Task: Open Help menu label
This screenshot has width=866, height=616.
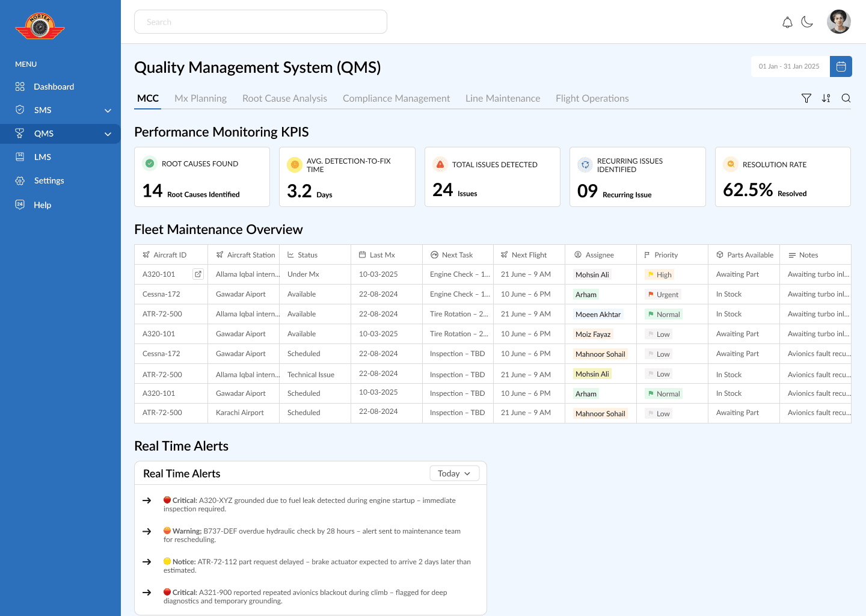Action: pos(42,205)
